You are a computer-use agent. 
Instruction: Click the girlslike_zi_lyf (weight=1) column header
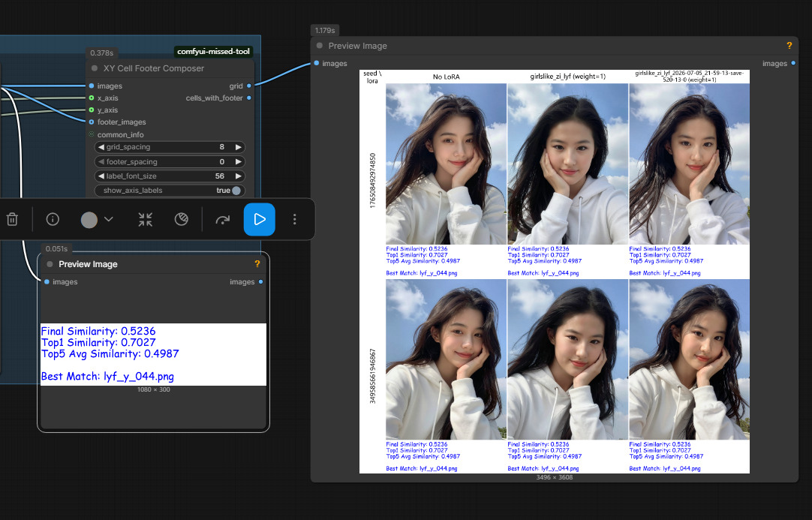click(567, 76)
